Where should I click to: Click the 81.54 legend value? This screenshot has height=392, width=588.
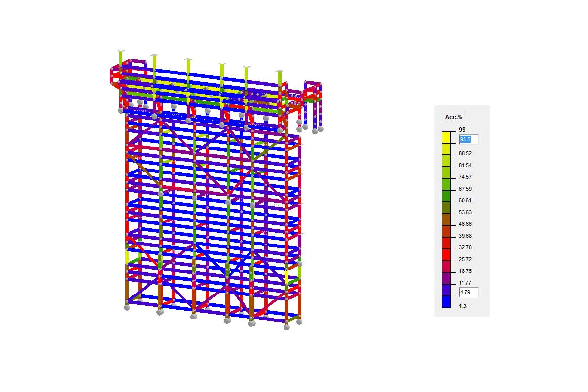click(465, 165)
